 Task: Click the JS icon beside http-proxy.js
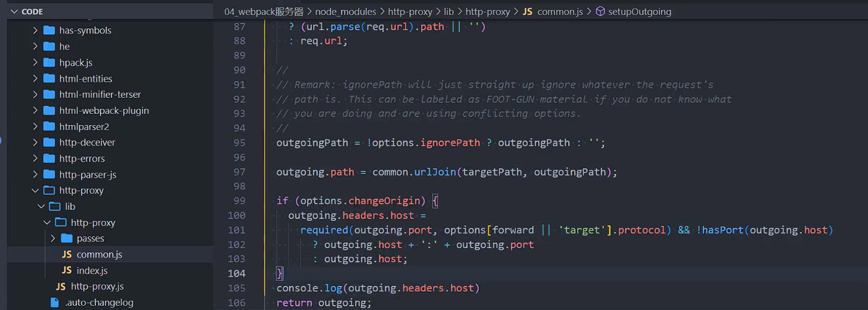point(61,286)
